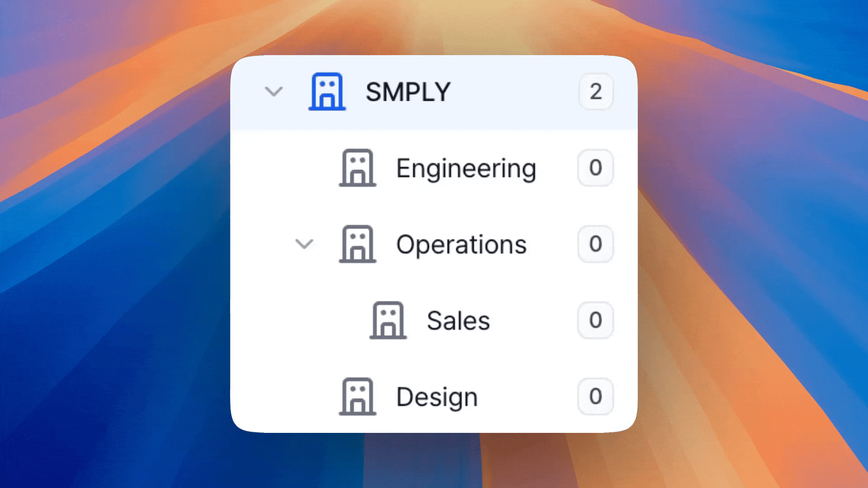Click the Engineering building icon
This screenshot has width=868, height=488.
point(357,168)
